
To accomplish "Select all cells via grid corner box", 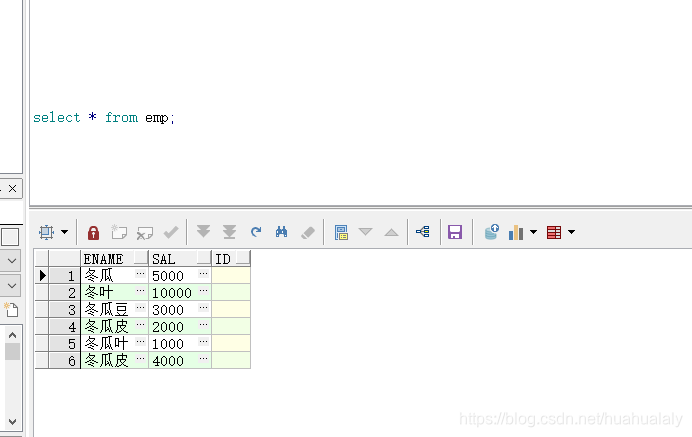I will (x=42, y=258).
